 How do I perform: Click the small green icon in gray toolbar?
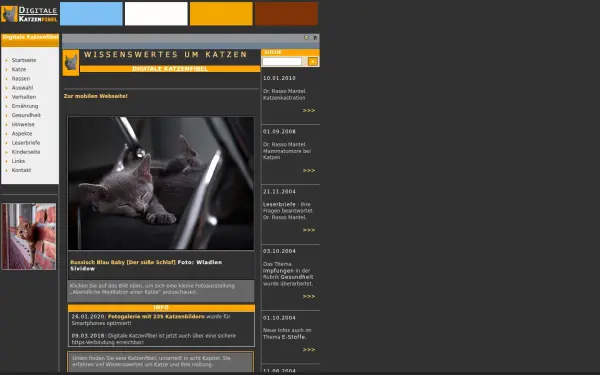coord(306,38)
